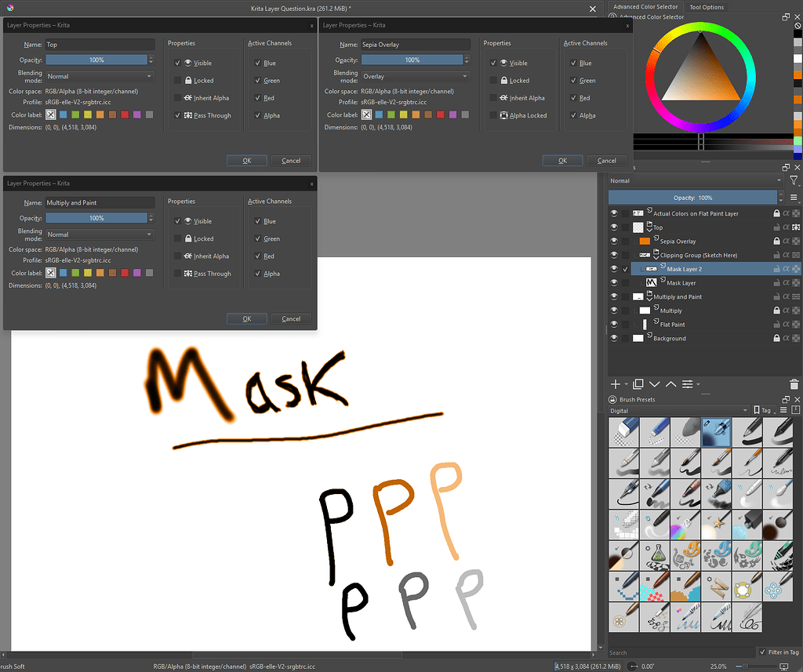803x672 pixels.
Task: Delete the selected layer
Action: [x=794, y=384]
